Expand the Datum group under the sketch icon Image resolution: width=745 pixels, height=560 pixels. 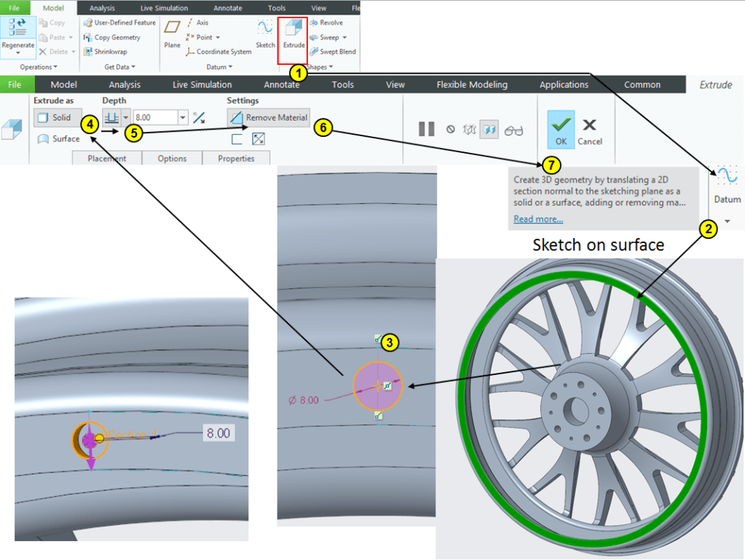(x=726, y=221)
